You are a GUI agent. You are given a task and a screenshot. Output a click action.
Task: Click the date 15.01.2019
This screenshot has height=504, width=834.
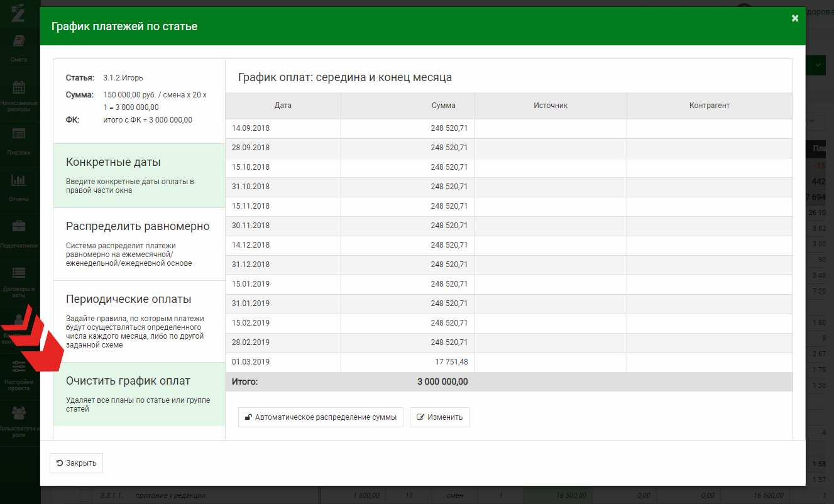(251, 284)
